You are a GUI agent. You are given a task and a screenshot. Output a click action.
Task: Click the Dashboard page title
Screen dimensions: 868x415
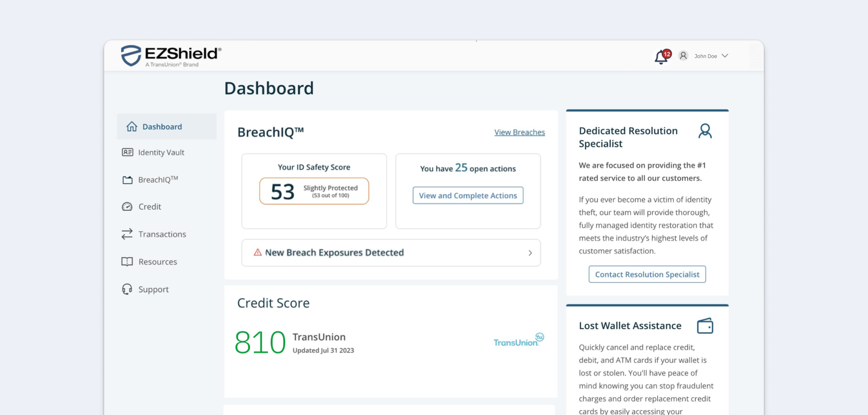point(269,89)
